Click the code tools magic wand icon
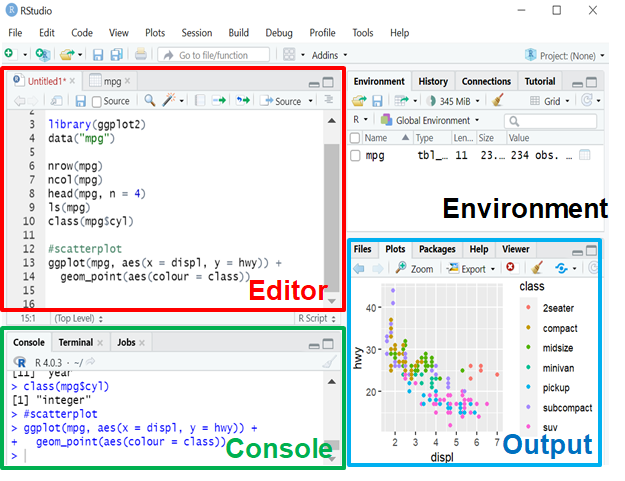 [171, 101]
